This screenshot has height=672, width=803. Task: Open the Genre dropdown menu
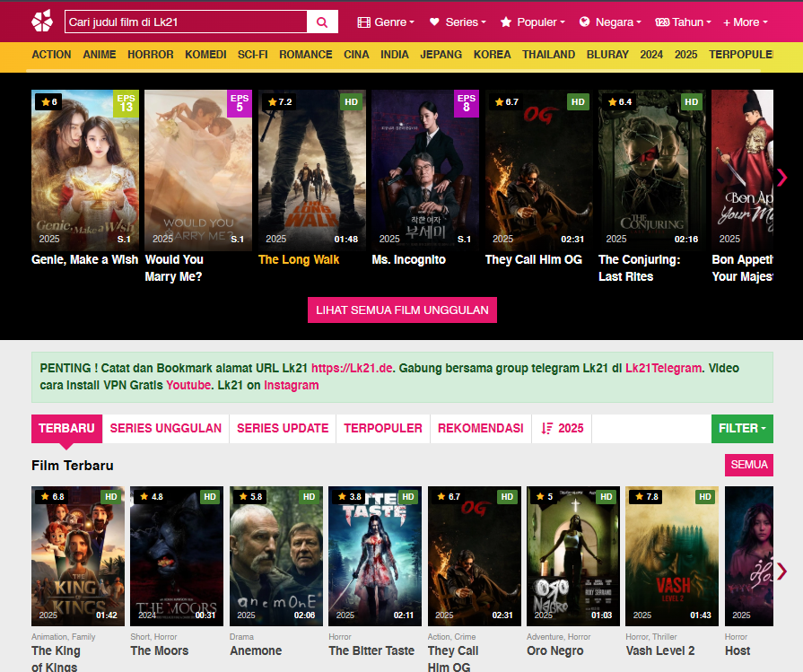pos(386,22)
